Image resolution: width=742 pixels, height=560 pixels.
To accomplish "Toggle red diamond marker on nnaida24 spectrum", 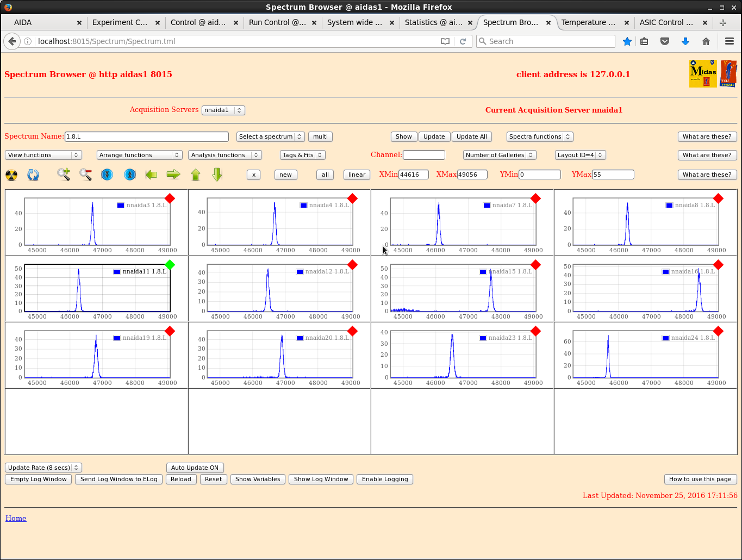I will [718, 331].
